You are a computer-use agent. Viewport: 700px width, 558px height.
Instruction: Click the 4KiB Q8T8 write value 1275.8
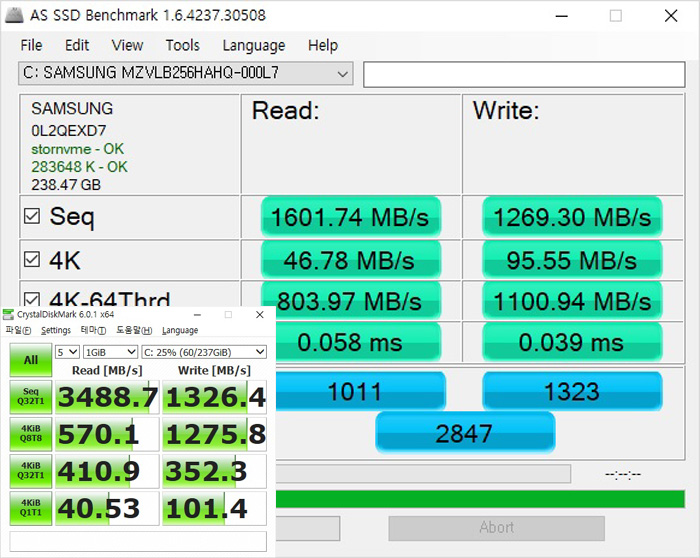[x=214, y=434]
